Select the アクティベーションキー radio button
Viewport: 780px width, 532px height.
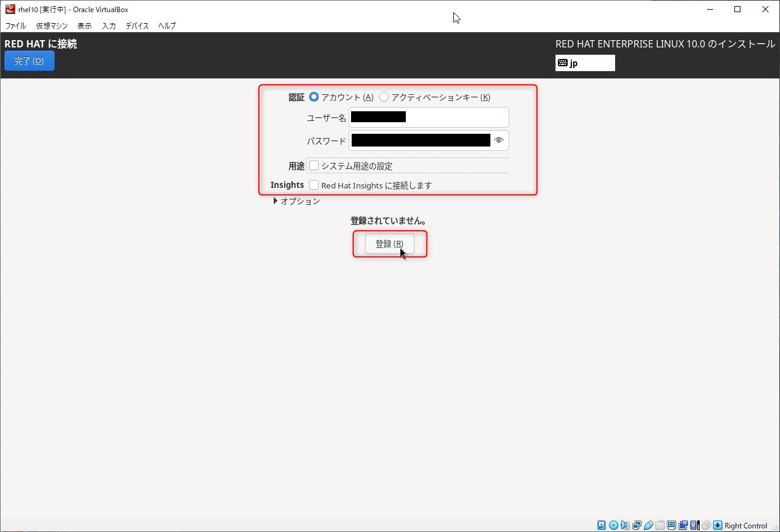[384, 97]
